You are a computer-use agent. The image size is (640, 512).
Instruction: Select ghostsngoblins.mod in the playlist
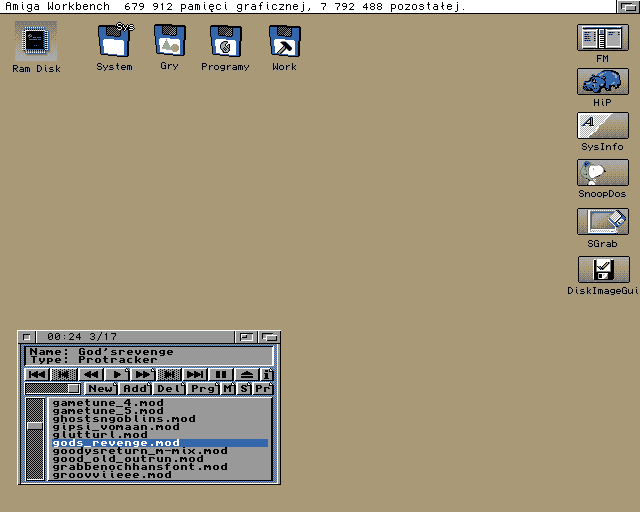160,419
